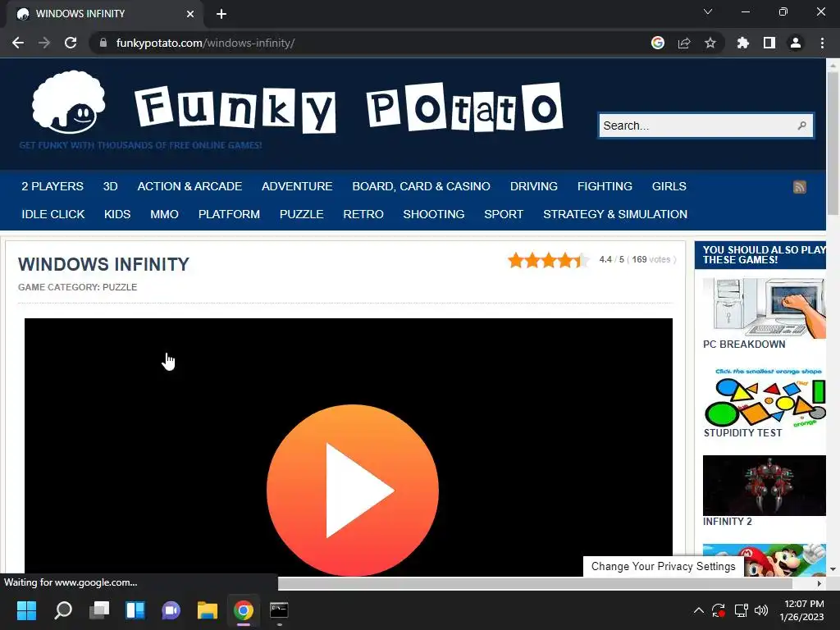Click PUZZLE link beside GAME CATEGORY
This screenshot has width=840, height=630.
[120, 287]
